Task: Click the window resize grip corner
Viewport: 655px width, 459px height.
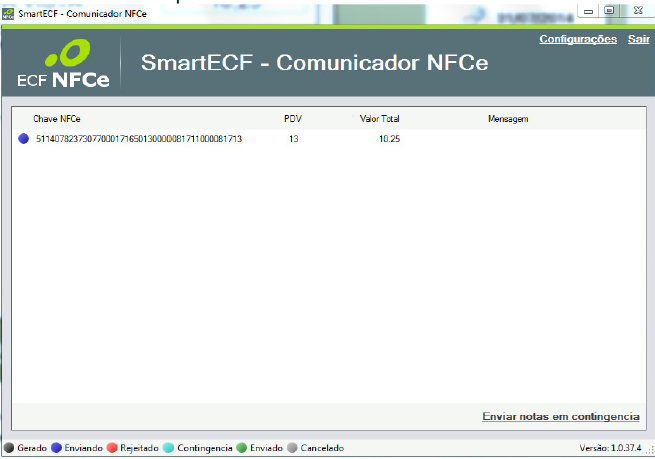Action: (650, 449)
